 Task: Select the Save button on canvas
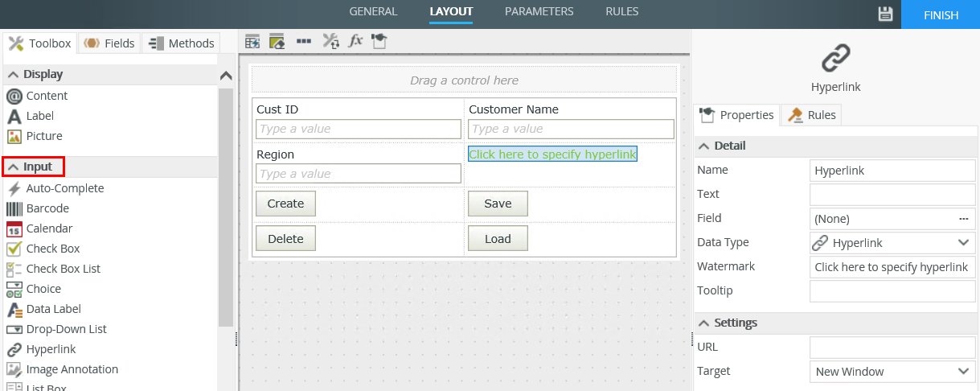(498, 204)
